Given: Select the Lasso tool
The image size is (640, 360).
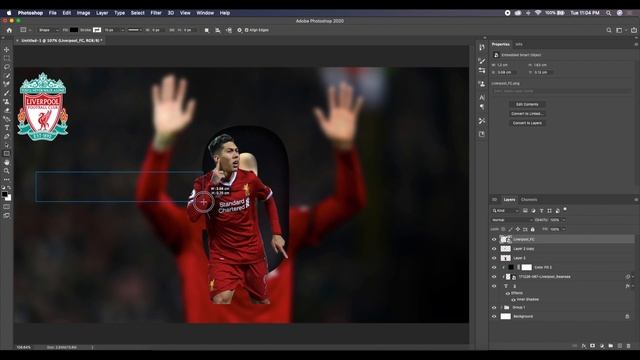Looking at the screenshot, I should [7, 67].
